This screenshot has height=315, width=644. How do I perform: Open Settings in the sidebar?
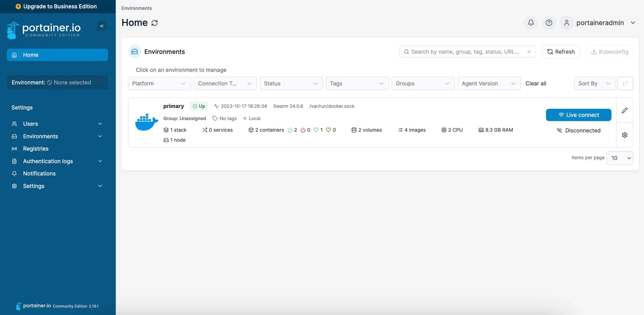[57, 186]
